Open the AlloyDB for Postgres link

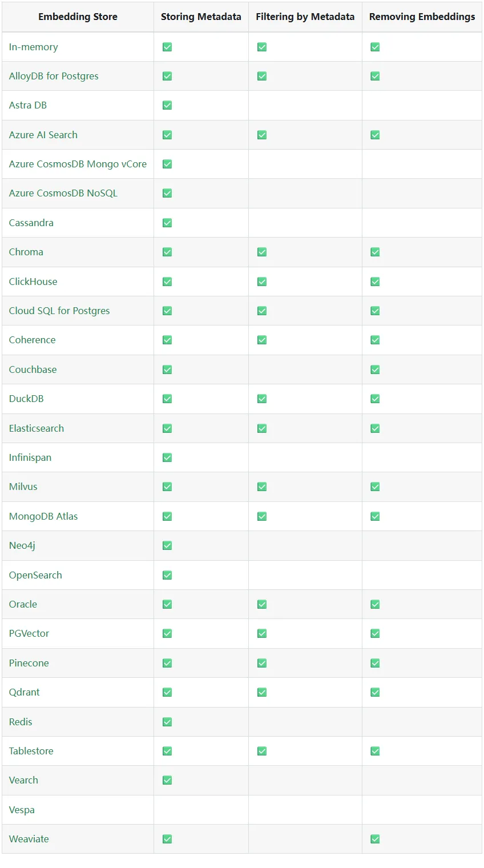[54, 76]
